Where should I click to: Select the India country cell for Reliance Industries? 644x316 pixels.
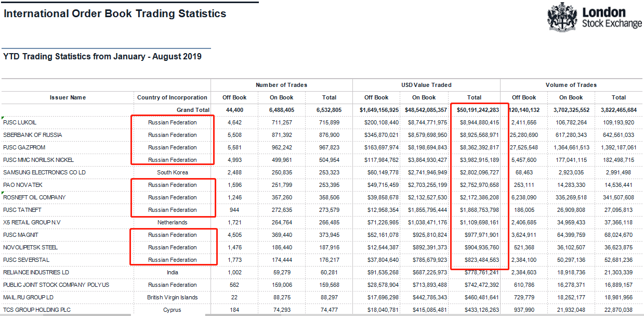172,272
